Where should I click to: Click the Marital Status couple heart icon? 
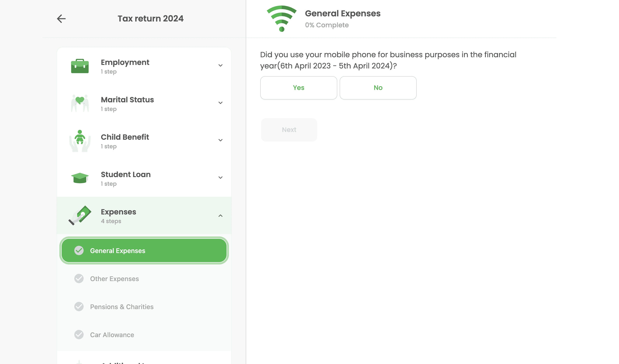click(80, 103)
